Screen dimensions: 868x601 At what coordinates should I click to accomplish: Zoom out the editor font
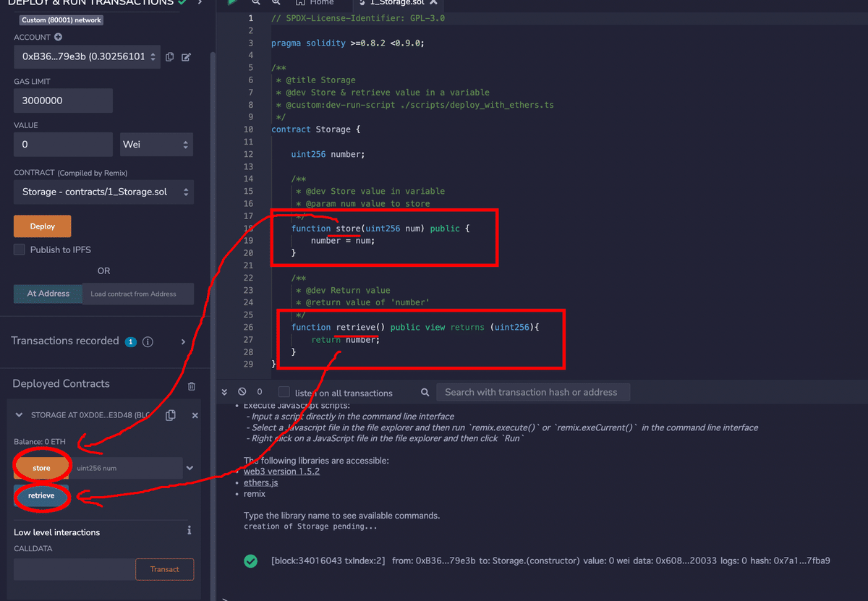255,3
